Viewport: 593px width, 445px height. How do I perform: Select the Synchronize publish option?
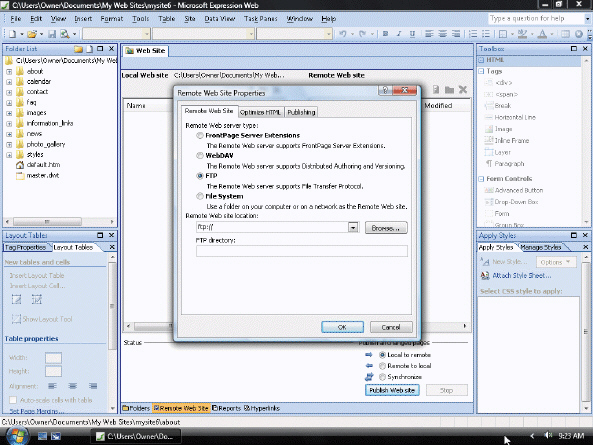click(382, 377)
